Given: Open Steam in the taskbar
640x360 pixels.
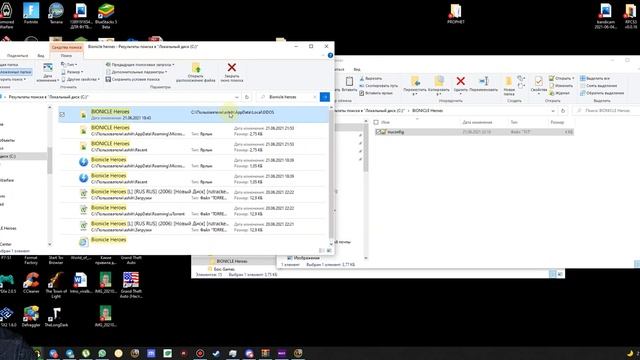Looking at the screenshot, I should click(216, 353).
